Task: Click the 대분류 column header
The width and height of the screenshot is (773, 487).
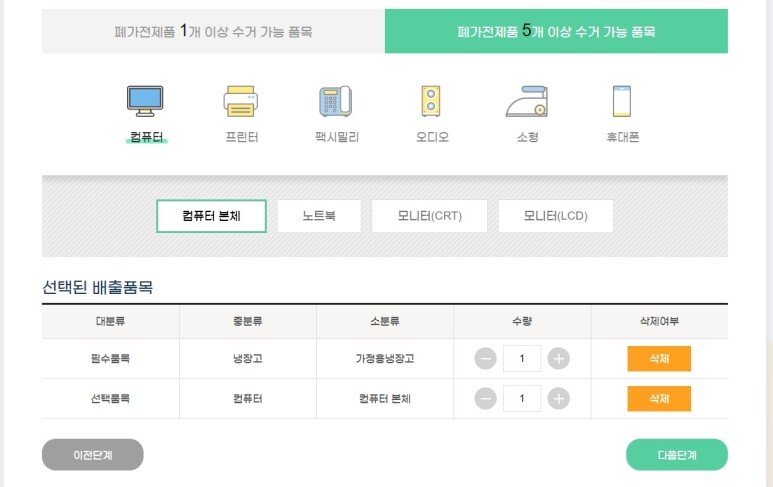Action: click(110, 321)
